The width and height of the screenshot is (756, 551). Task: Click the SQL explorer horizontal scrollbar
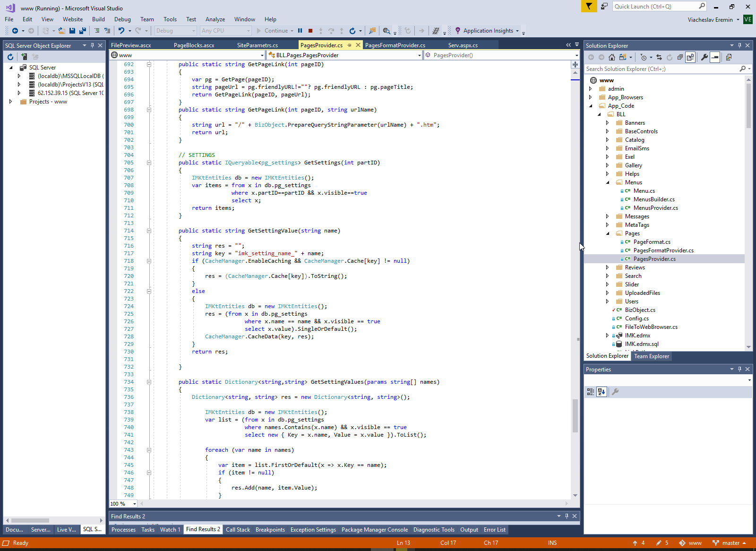click(x=30, y=520)
